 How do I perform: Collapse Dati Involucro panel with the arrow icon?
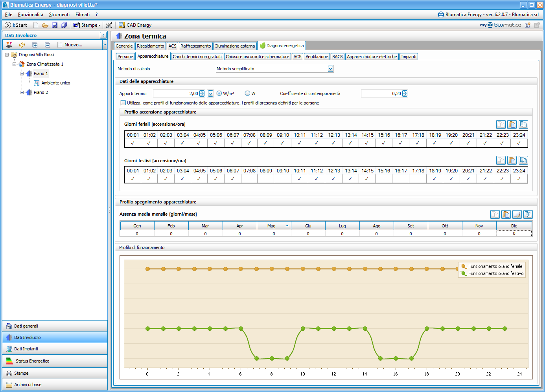pyautogui.click(x=103, y=35)
